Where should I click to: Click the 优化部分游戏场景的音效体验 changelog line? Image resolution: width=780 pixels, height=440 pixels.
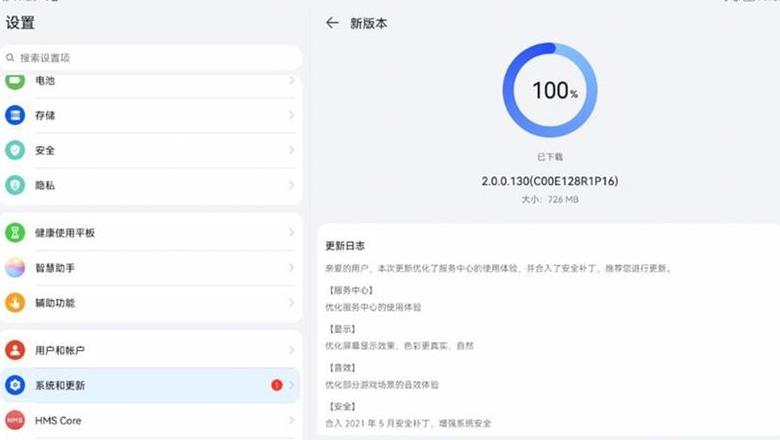tap(382, 385)
